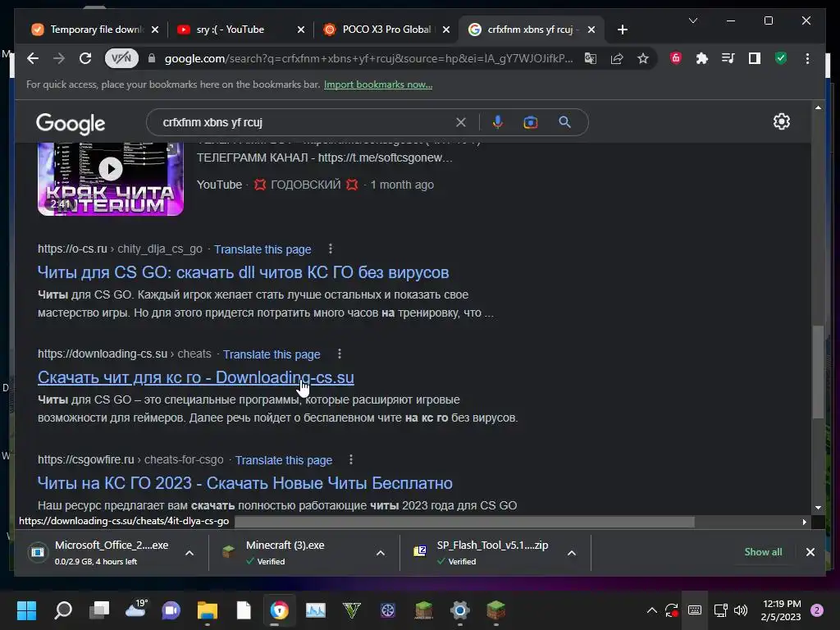This screenshot has width=840, height=630.
Task: Share this page via the share icon
Action: pyautogui.click(x=617, y=58)
